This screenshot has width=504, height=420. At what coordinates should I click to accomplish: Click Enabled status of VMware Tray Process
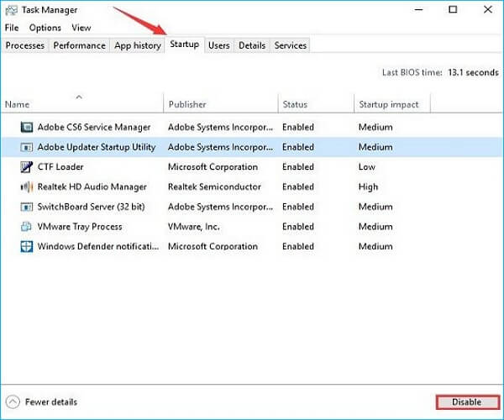pyautogui.click(x=298, y=227)
